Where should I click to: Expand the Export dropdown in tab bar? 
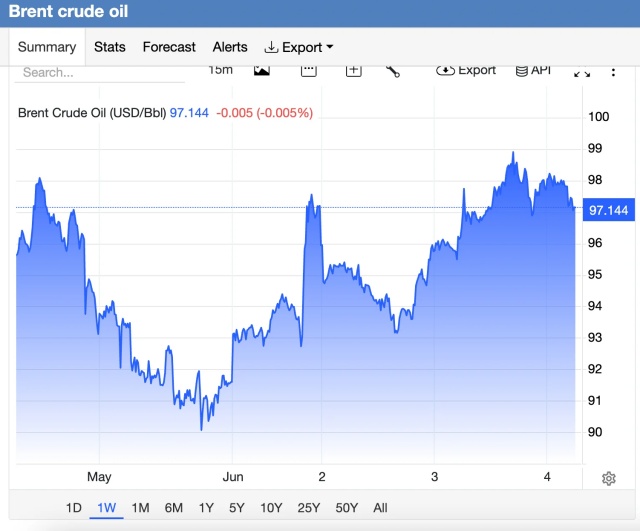pyautogui.click(x=299, y=47)
